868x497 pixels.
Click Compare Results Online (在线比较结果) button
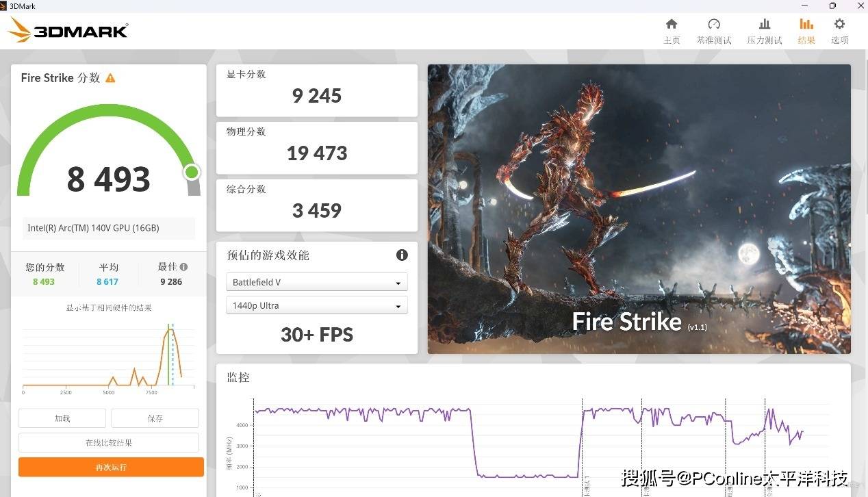[x=109, y=443]
